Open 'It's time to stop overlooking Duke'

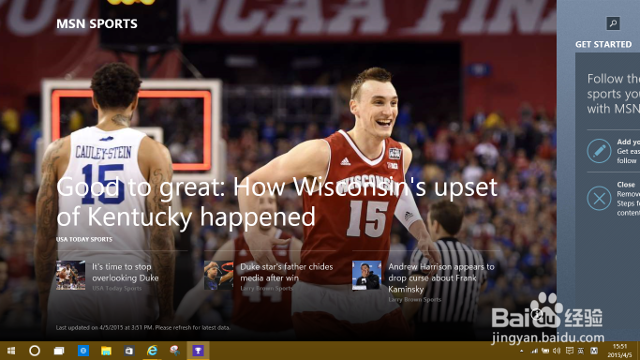[125, 272]
